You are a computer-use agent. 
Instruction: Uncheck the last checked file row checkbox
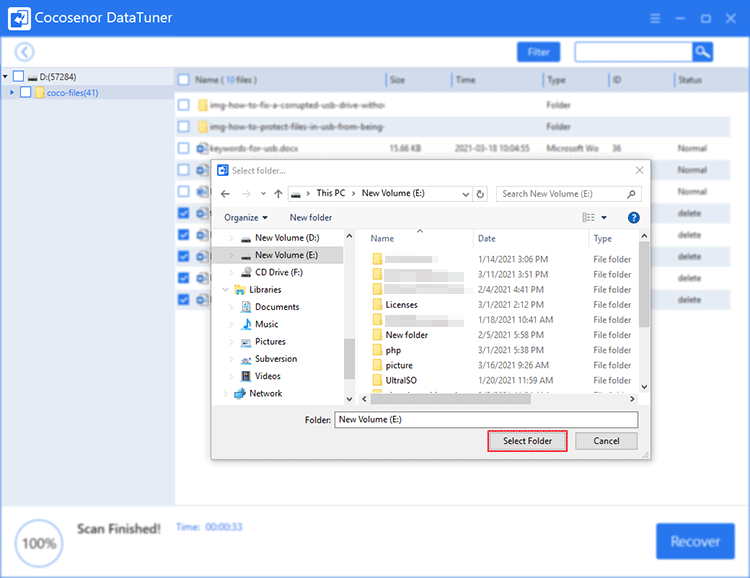(184, 300)
